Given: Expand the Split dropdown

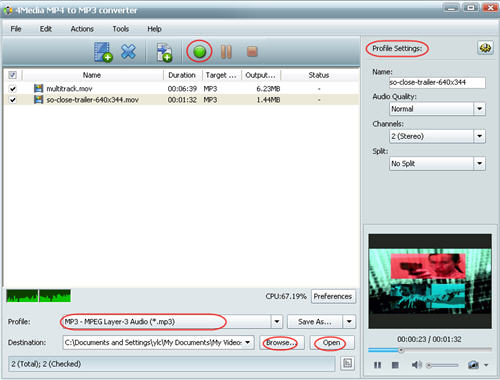Looking at the screenshot, I should pos(479,163).
